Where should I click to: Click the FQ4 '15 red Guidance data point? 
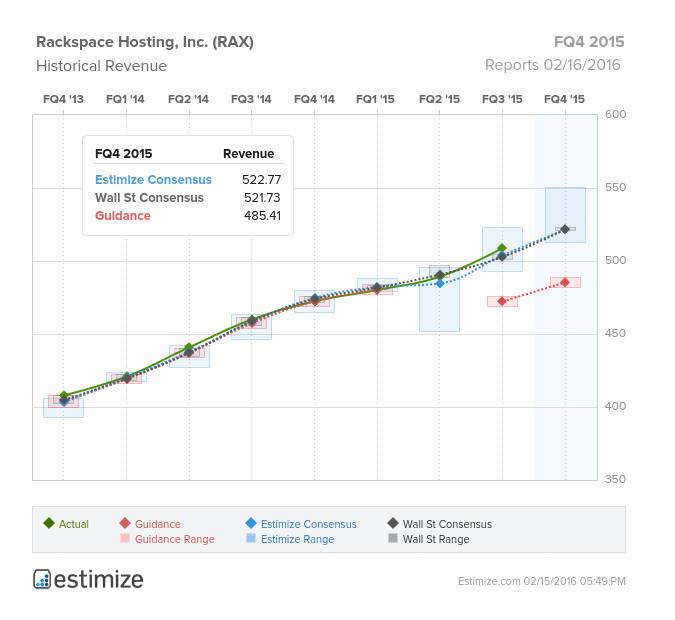[565, 282]
